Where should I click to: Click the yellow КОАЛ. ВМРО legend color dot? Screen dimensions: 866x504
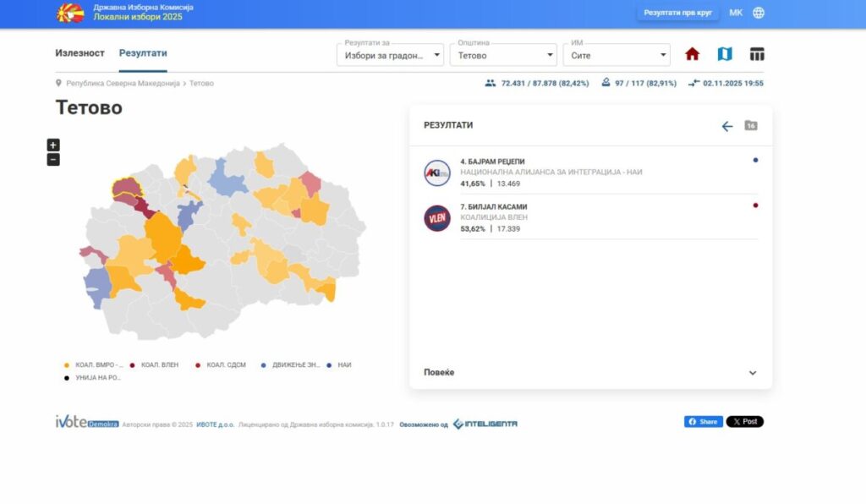coord(67,365)
